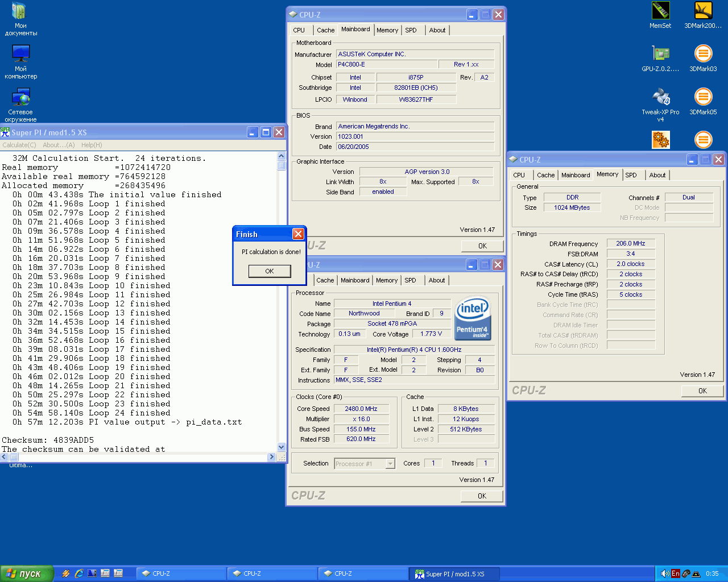The height and width of the screenshot is (582, 728).
Task: Switch to the Super PI taskbar button
Action: [x=454, y=573]
